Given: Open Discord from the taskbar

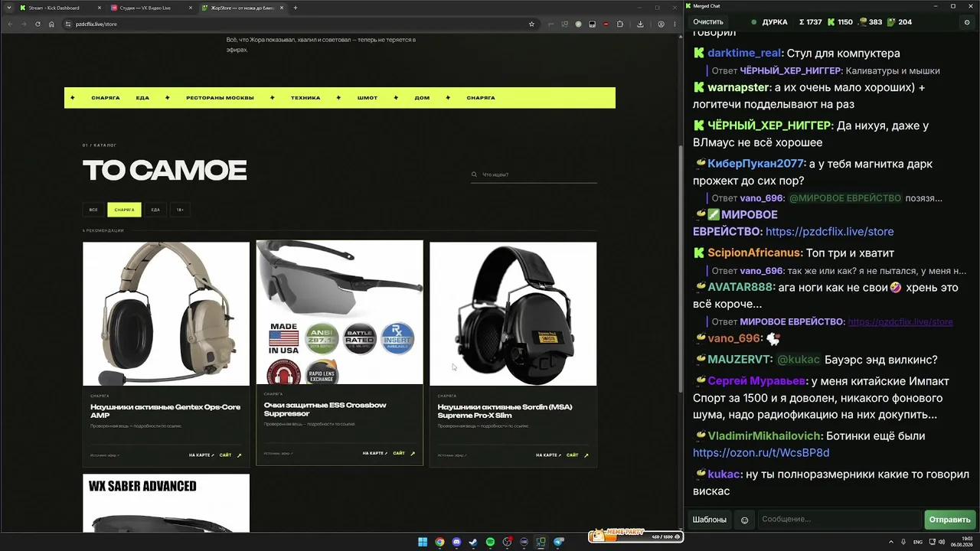Looking at the screenshot, I should tap(456, 542).
